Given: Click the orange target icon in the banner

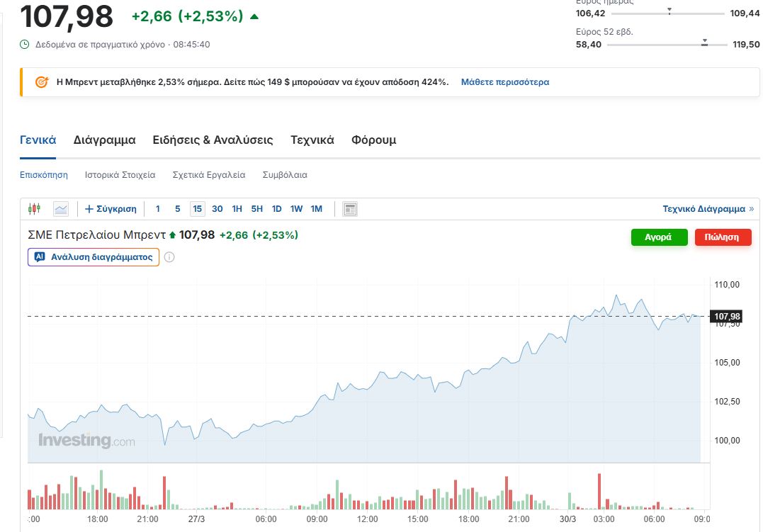Looking at the screenshot, I should point(41,82).
